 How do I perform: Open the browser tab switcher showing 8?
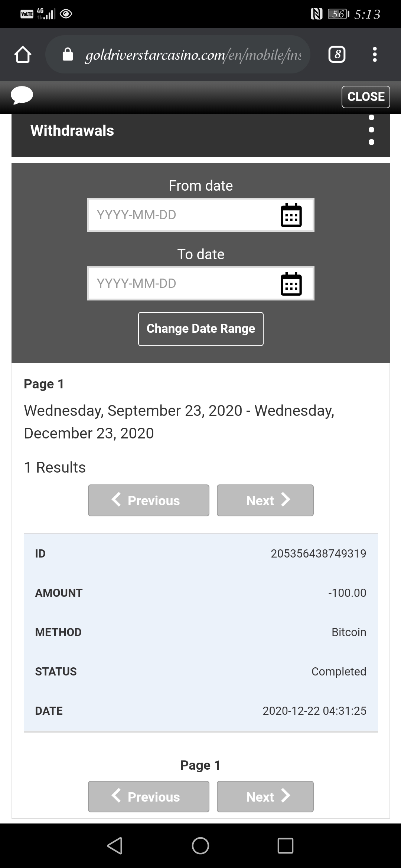337,55
